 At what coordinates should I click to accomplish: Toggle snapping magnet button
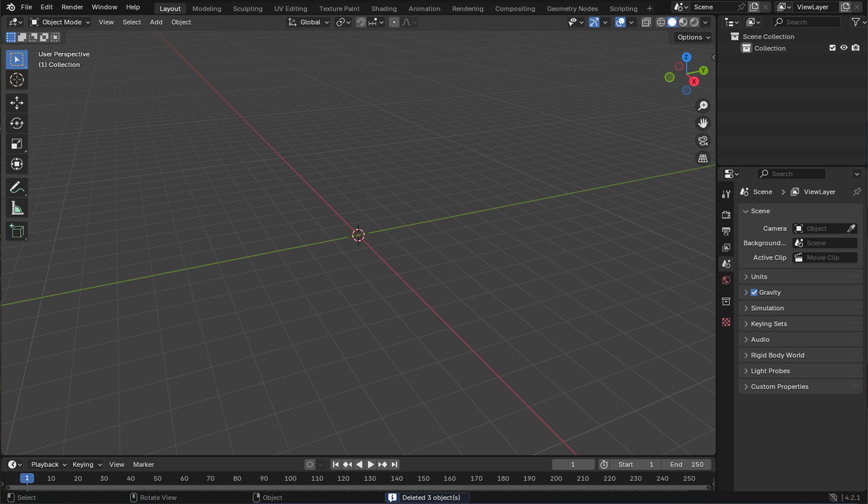(x=361, y=22)
